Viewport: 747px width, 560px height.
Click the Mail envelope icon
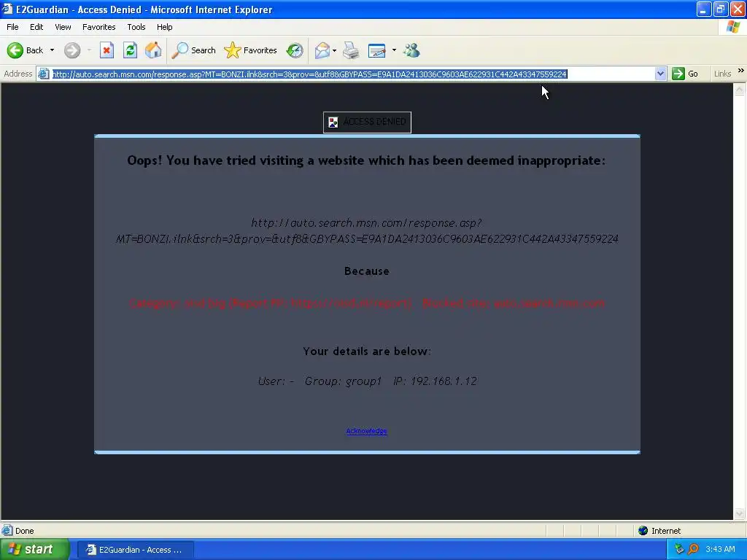[322, 50]
